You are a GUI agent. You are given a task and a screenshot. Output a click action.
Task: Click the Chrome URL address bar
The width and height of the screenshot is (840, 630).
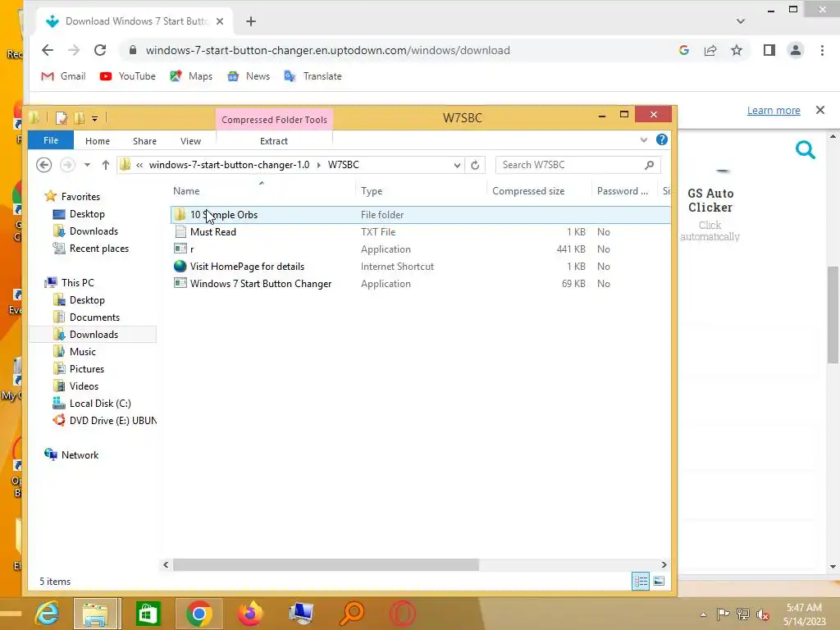(x=396, y=50)
